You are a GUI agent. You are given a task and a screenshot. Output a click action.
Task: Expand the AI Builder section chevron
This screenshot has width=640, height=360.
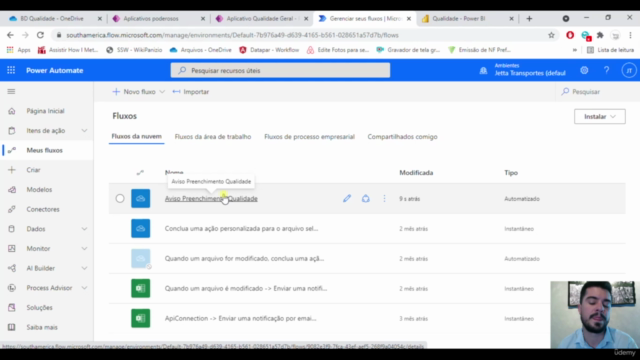pyautogui.click(x=84, y=268)
